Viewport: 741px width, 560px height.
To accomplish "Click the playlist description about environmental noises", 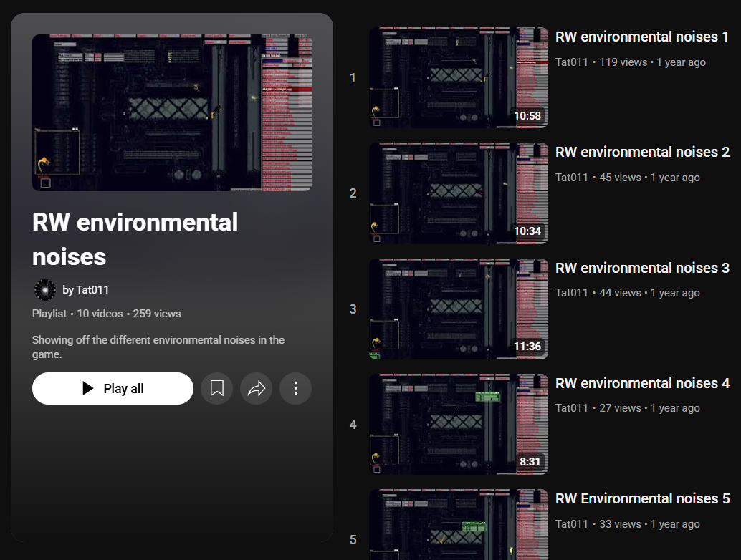I will tap(158, 347).
